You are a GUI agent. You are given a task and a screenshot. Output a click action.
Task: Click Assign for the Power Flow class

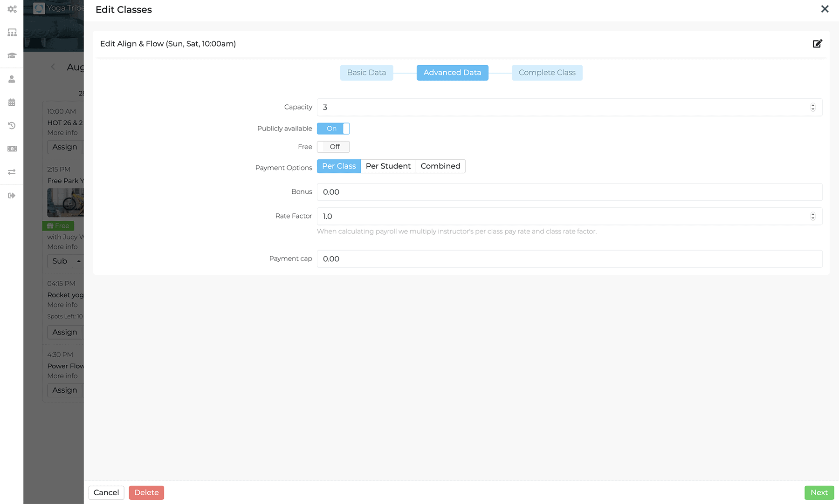coord(65,390)
